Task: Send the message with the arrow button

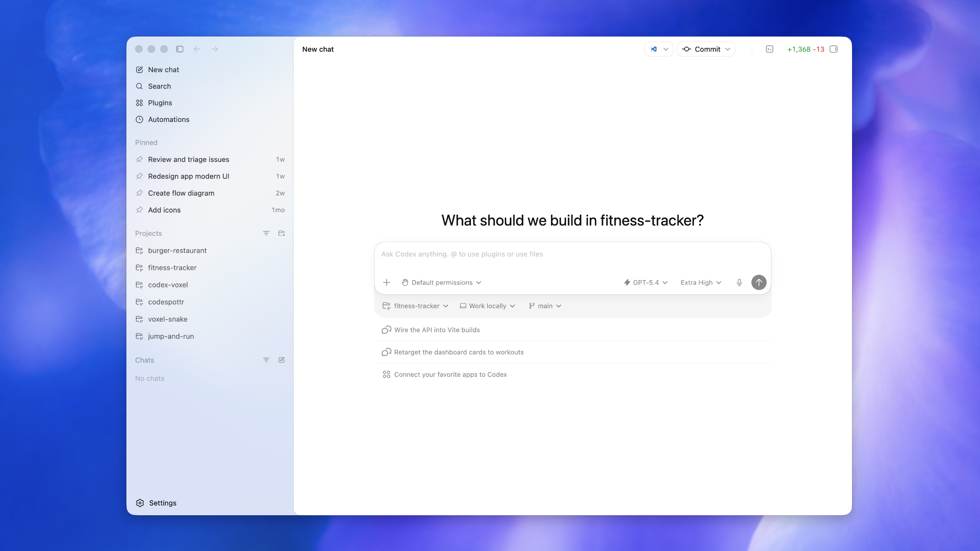Action: tap(759, 282)
